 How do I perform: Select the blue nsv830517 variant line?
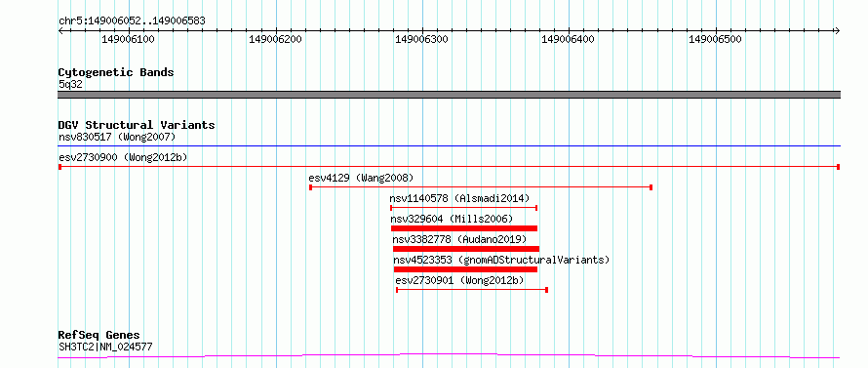tap(449, 145)
